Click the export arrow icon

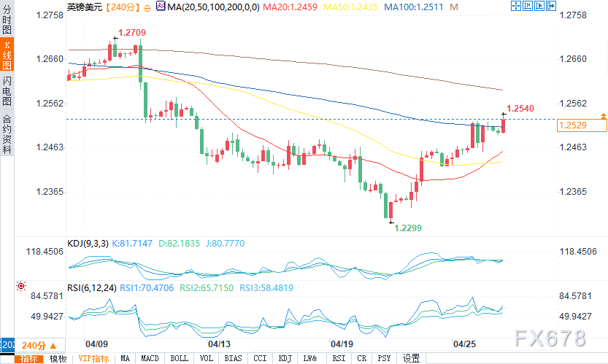[551, 6]
